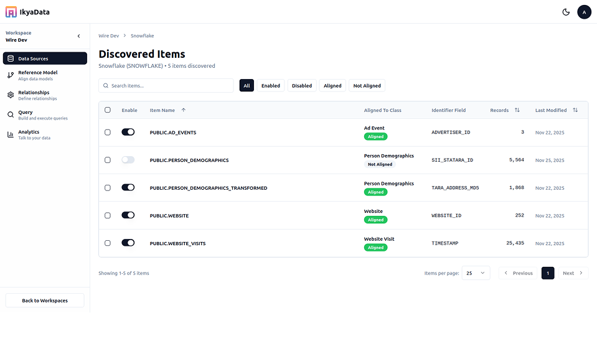Open the user avatar menu
The width and height of the screenshot is (597, 364).
[584, 12]
